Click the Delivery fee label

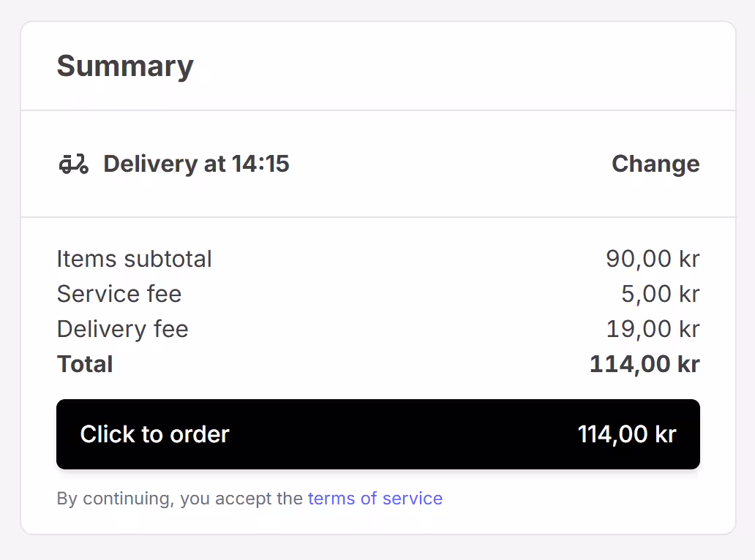point(122,329)
